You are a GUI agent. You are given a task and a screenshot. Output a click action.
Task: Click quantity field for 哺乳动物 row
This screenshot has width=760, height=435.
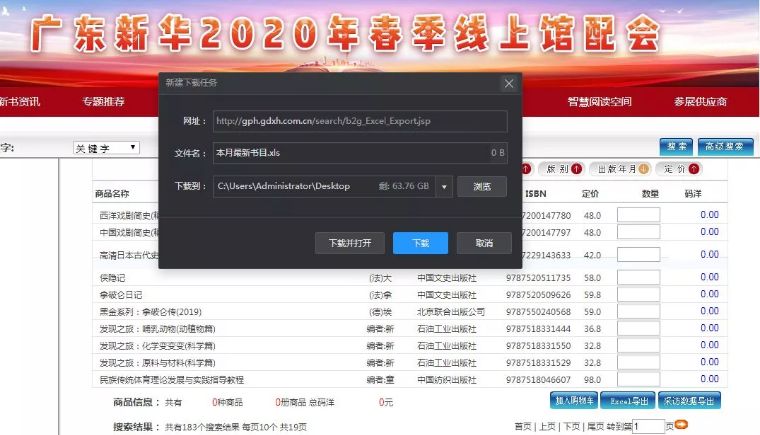click(638, 328)
